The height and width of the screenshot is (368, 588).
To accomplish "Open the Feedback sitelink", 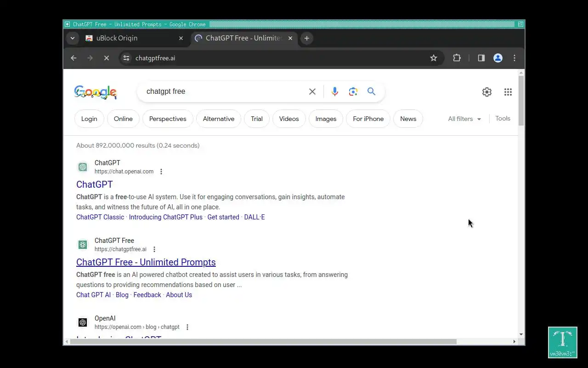I will coord(147,295).
